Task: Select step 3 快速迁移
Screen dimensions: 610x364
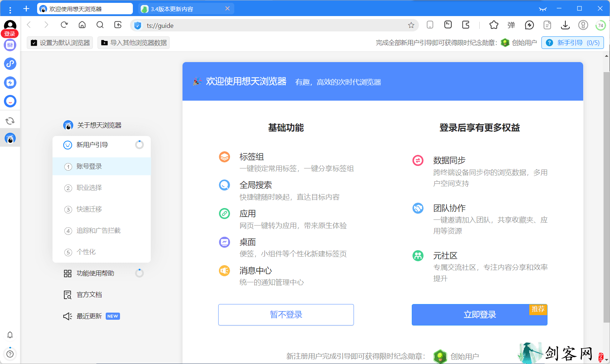Action: tap(102, 209)
